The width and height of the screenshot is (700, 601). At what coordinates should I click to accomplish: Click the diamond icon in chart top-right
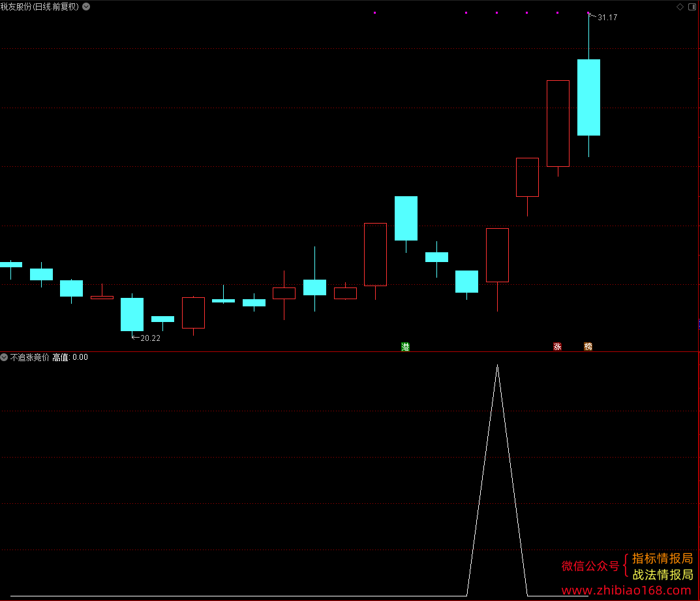click(x=680, y=7)
